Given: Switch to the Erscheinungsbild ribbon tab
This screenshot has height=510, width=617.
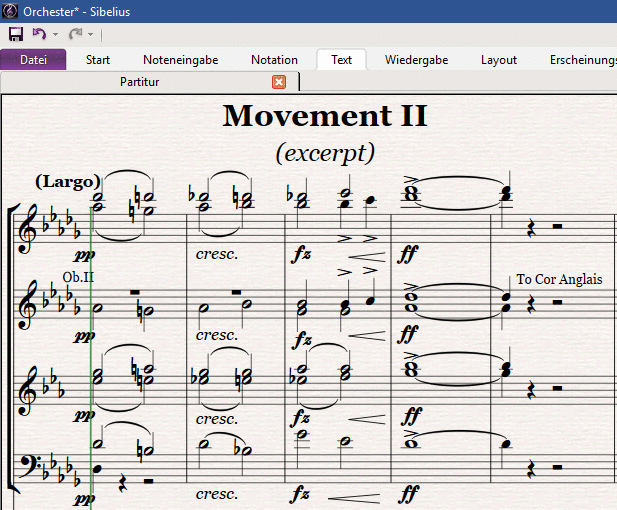Looking at the screenshot, I should (x=583, y=60).
